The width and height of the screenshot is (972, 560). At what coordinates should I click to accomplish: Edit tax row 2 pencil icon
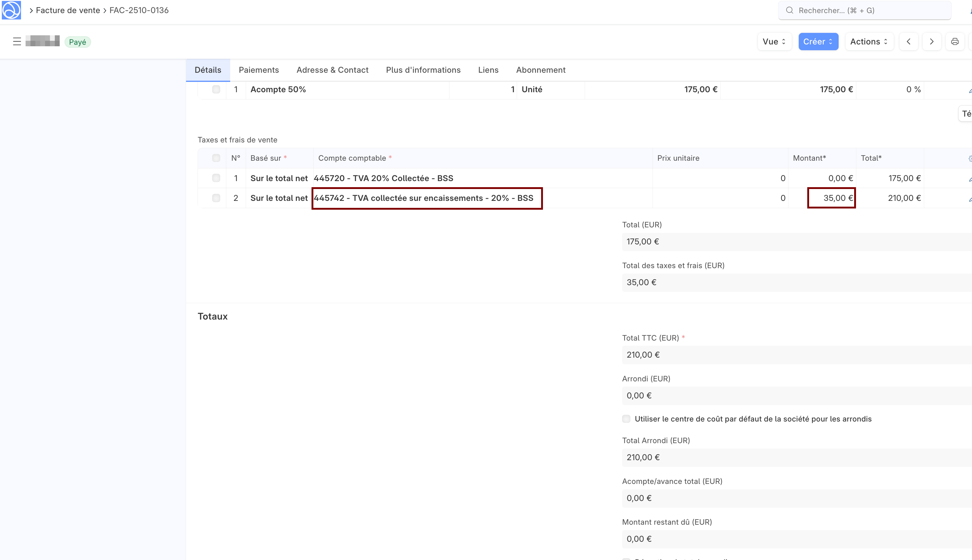[x=970, y=199]
